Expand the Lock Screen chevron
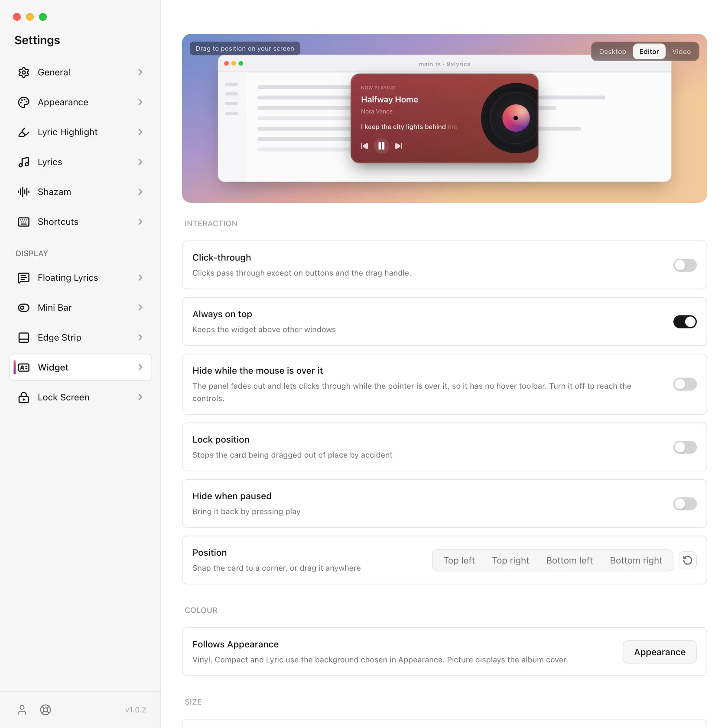728x728 pixels. pos(140,397)
